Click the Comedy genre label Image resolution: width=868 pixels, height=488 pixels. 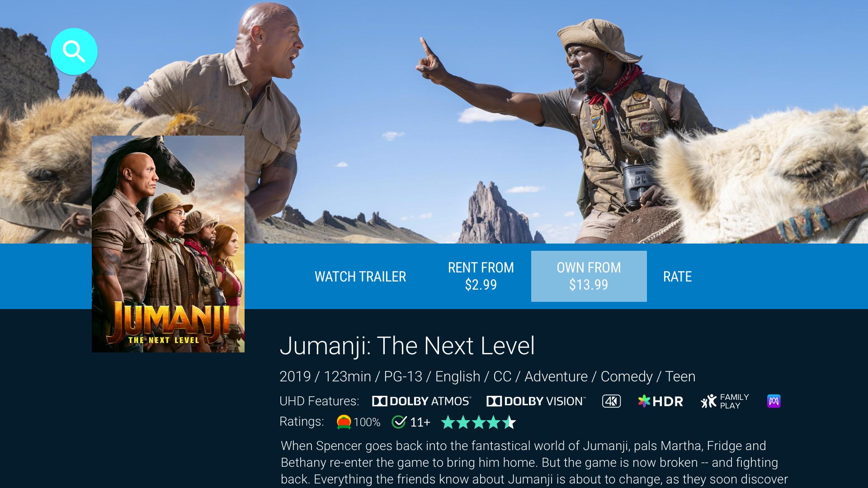pyautogui.click(x=627, y=376)
